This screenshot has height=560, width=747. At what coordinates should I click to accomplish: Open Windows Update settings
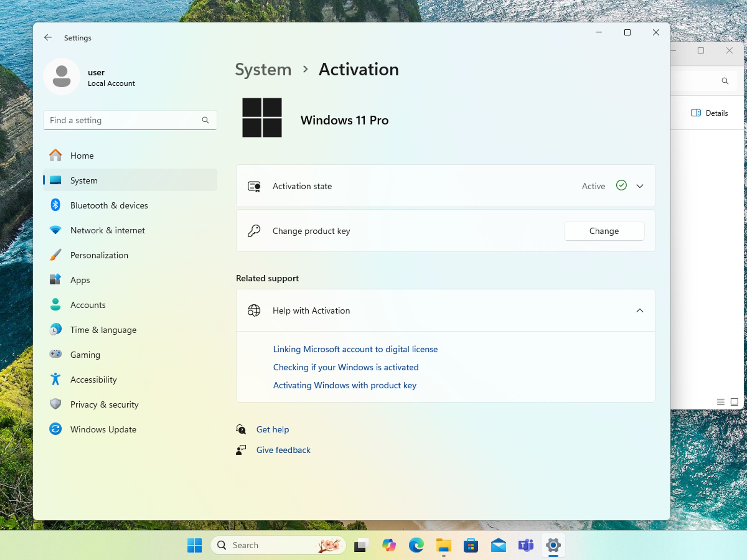pos(130,429)
